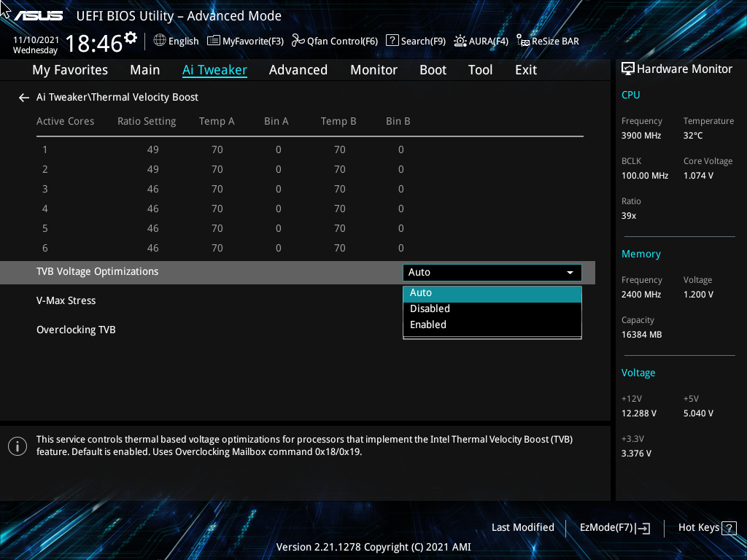Click the ASUS logo

point(38,16)
